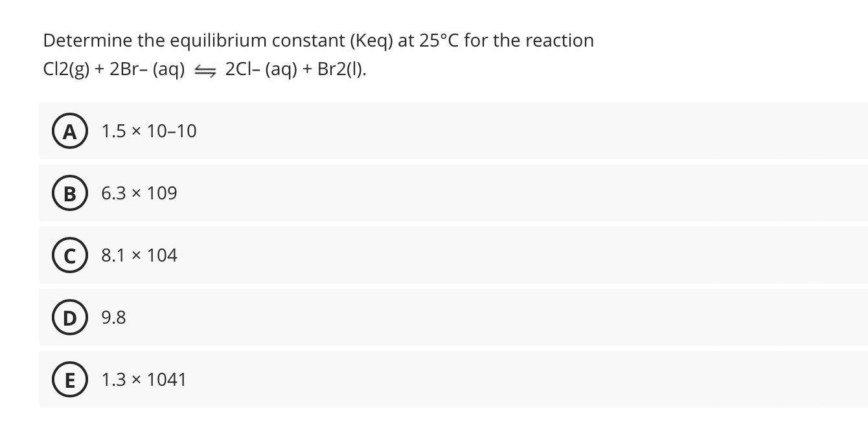Image resolution: width=868 pixels, height=424 pixels.
Task: Click the circled letter D icon
Action: [69, 317]
